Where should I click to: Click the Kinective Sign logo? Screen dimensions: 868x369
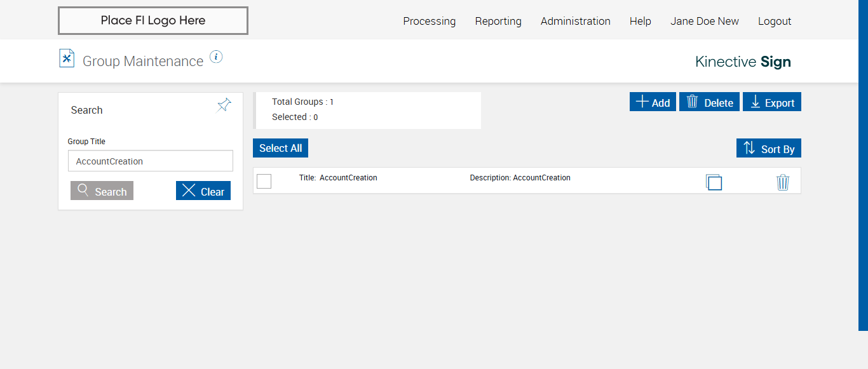743,62
